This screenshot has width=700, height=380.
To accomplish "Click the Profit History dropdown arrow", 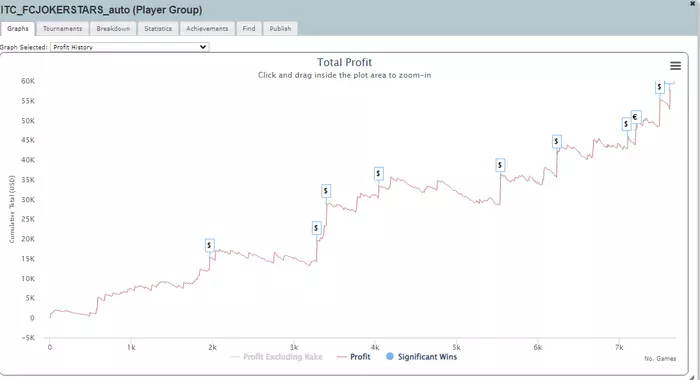I will click(203, 47).
